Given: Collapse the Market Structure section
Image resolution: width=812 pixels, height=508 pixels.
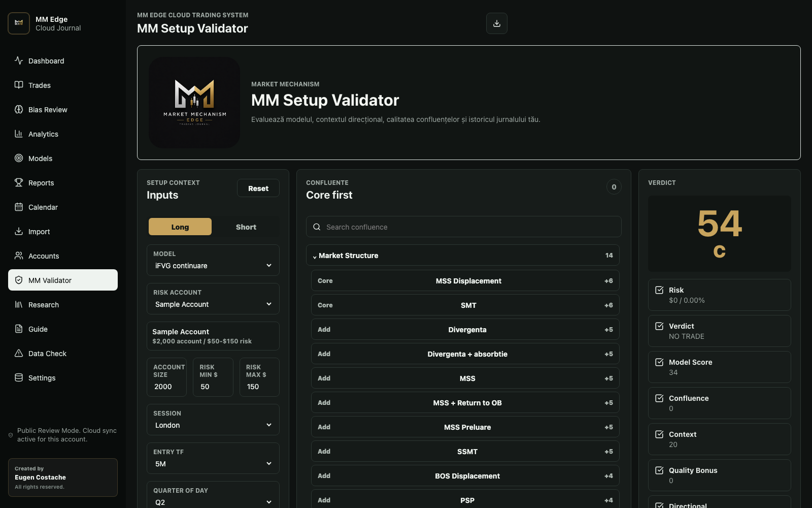Looking at the screenshot, I should [x=464, y=255].
